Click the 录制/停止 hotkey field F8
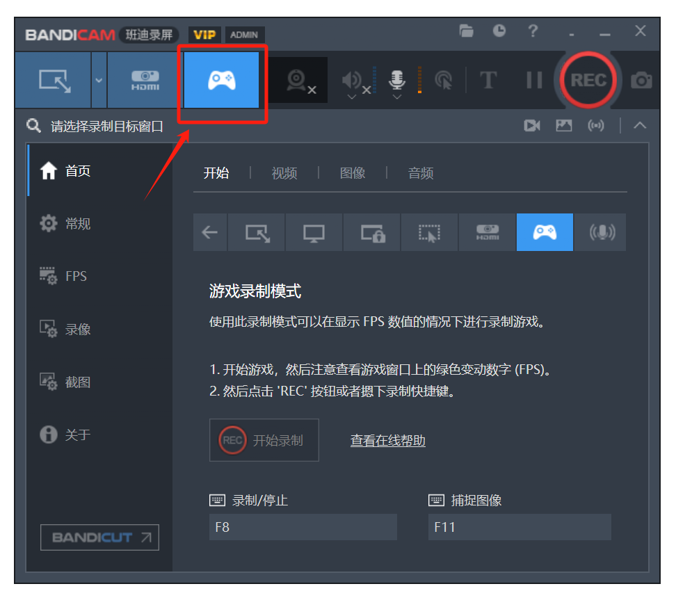Viewport: 676px width, 616px height. coord(303,527)
